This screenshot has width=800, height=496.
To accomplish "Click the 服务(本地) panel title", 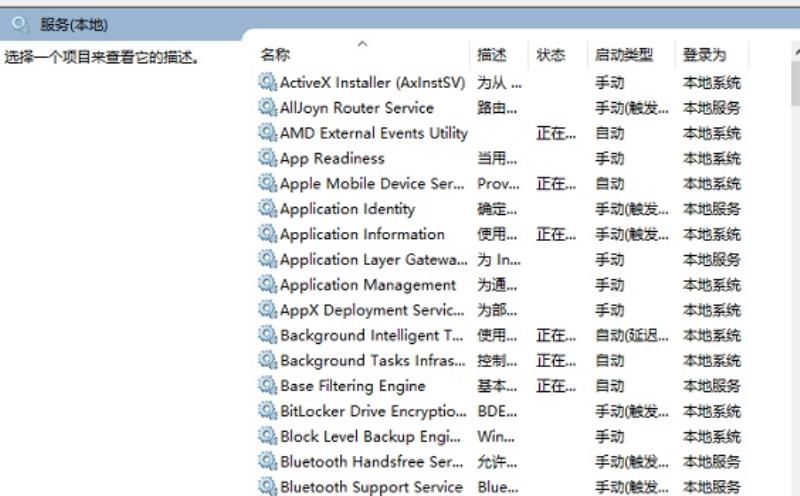I will click(74, 24).
